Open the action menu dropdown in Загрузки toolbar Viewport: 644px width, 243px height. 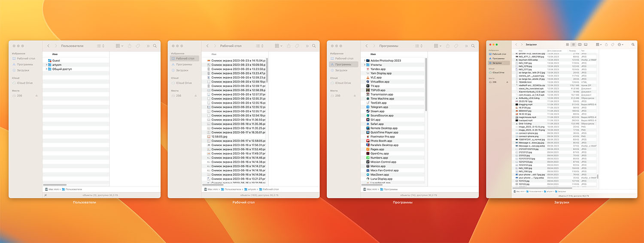click(x=620, y=44)
